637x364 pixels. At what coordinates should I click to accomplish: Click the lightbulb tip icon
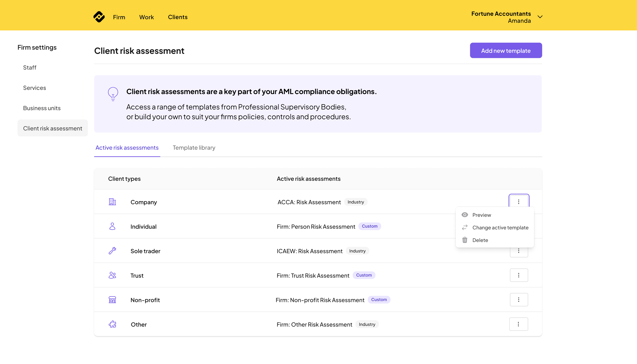click(113, 94)
